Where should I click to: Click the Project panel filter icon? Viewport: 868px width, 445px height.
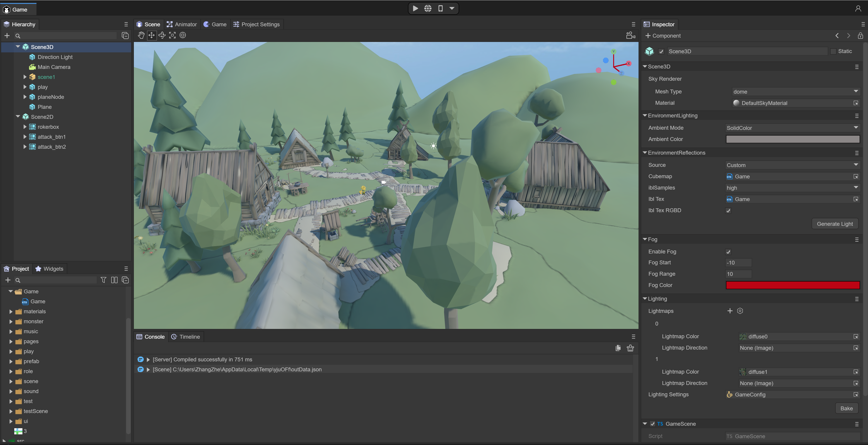pyautogui.click(x=104, y=280)
